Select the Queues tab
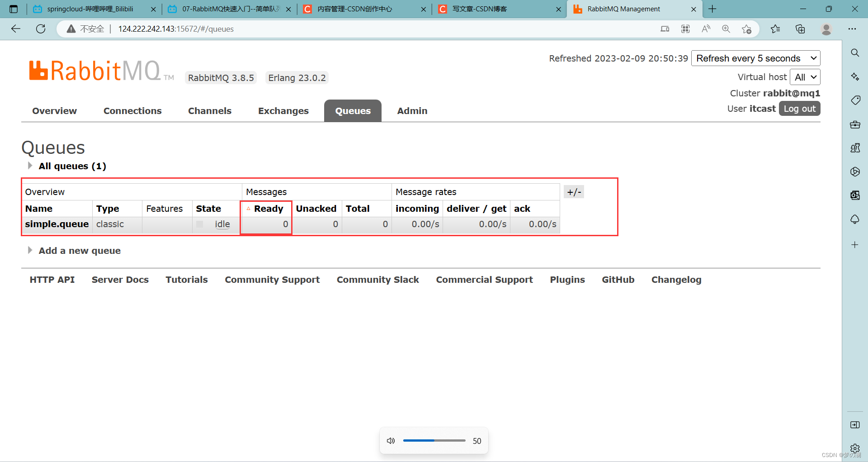Image resolution: width=868 pixels, height=462 pixels. (353, 111)
